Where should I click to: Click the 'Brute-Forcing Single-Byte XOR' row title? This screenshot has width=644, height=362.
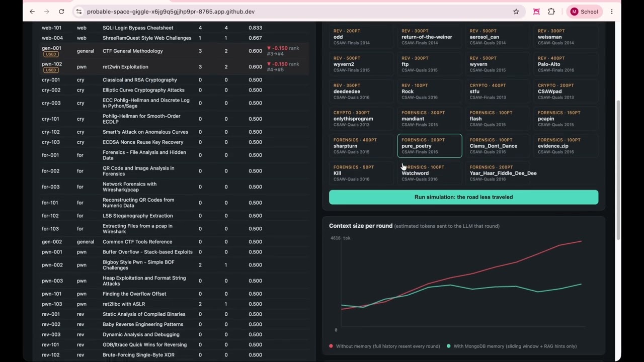138,355
